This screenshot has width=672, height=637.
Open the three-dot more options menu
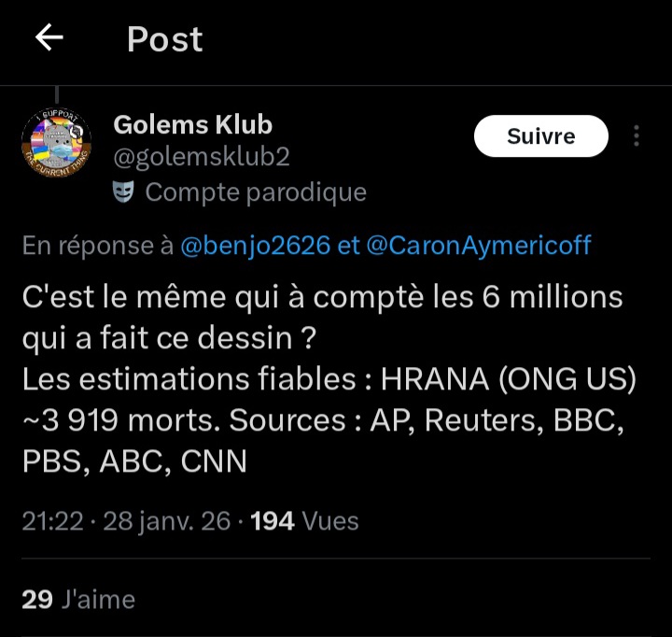(637, 136)
